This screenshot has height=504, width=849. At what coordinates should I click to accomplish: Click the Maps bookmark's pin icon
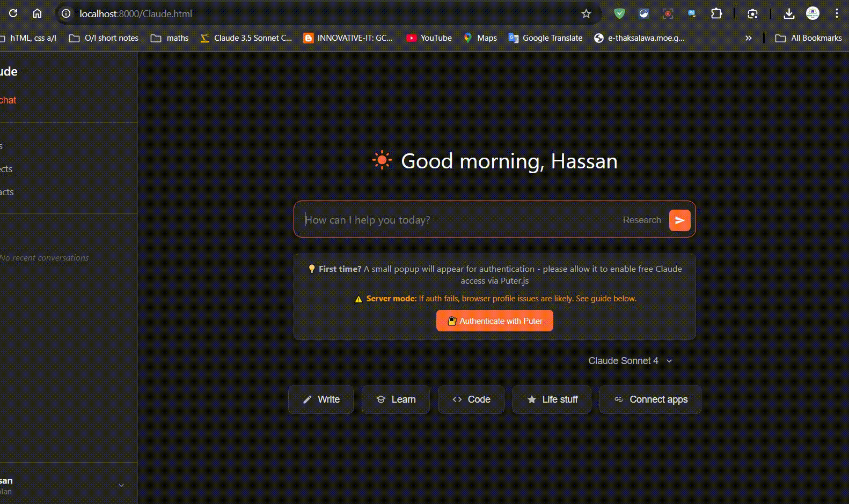[468, 38]
